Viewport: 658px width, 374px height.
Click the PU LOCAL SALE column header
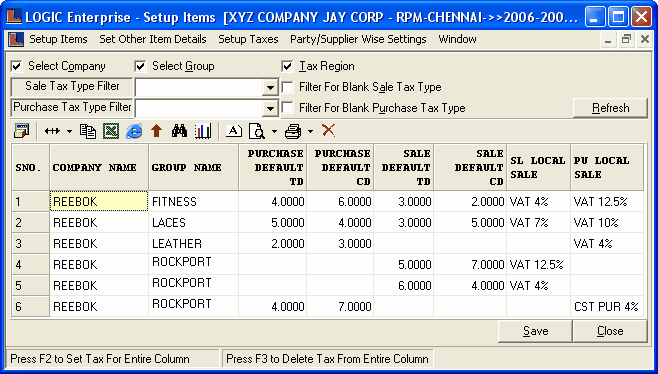[x=607, y=167]
